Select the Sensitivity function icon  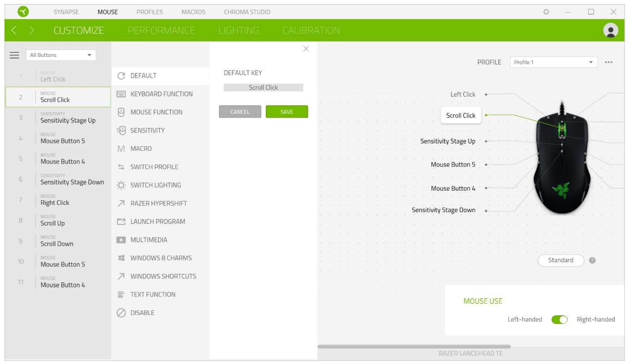click(x=121, y=130)
